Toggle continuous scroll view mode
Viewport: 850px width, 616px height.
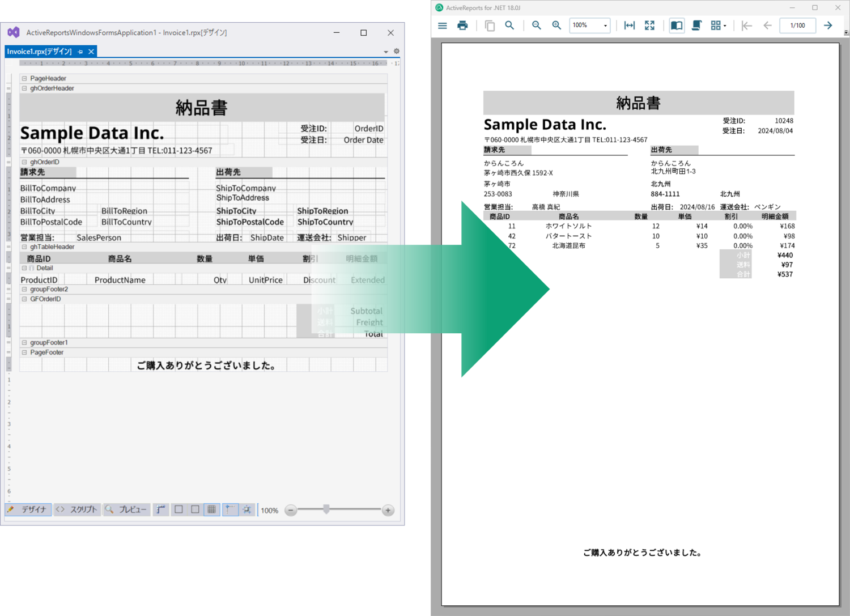[697, 26]
